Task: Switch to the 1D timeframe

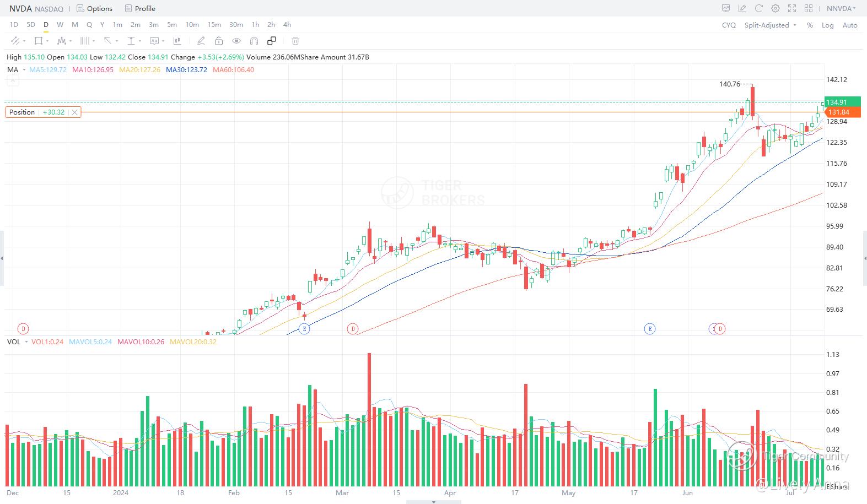Action: pos(14,25)
